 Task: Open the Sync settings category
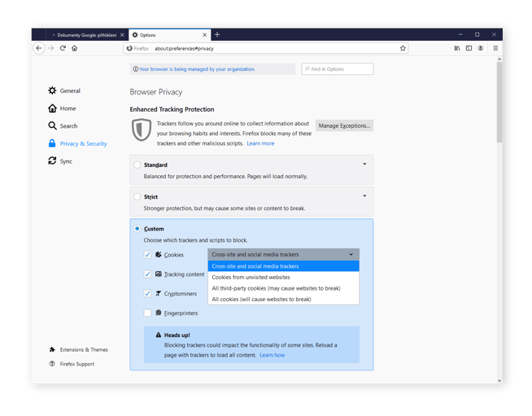click(x=60, y=161)
